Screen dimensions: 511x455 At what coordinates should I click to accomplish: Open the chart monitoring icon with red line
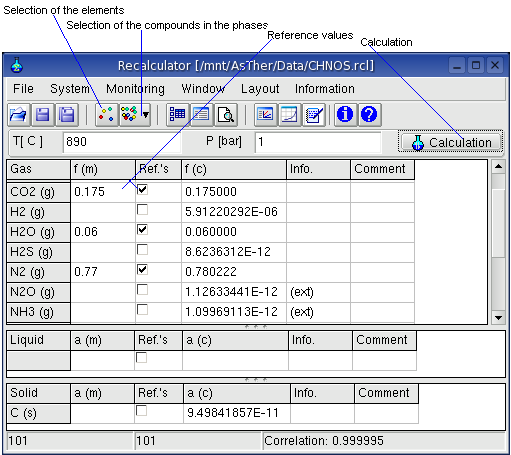click(265, 115)
